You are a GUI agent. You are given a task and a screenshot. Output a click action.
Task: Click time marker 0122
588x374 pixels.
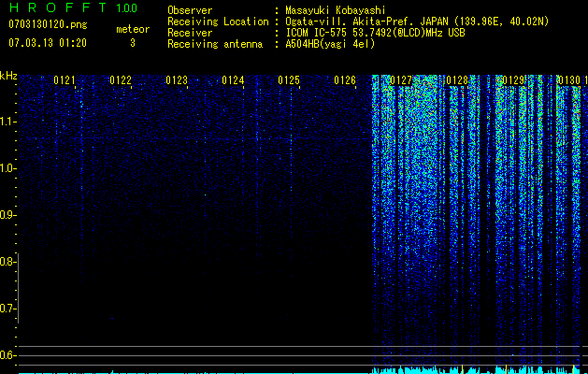tap(121, 80)
